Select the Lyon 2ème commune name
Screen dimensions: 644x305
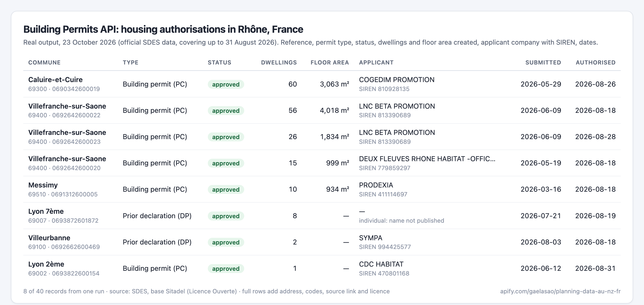46,264
